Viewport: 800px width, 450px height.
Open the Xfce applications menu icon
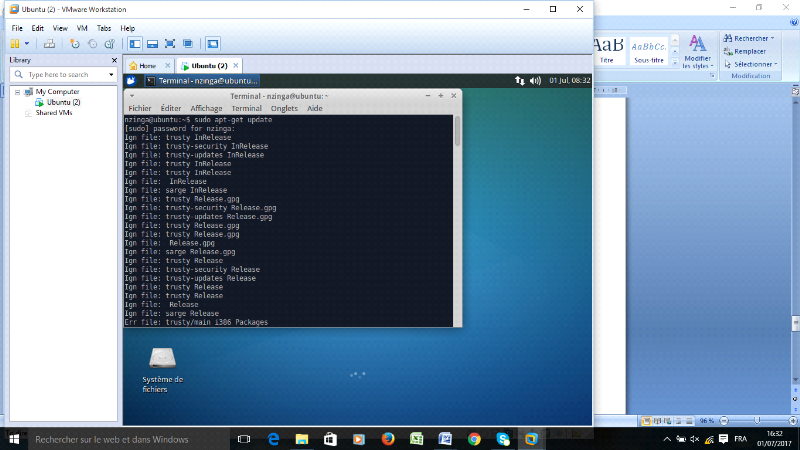pos(131,80)
